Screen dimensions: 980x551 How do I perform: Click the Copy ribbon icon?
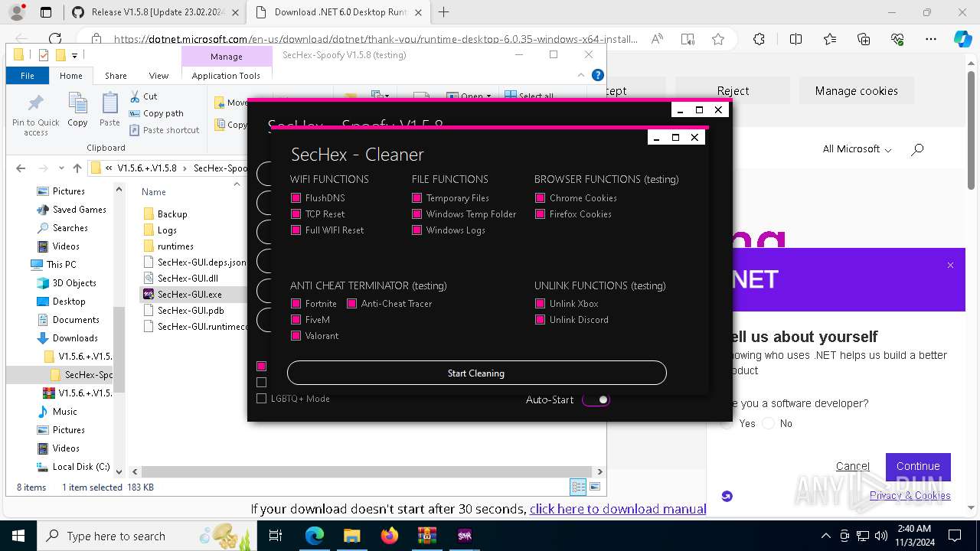click(x=77, y=110)
